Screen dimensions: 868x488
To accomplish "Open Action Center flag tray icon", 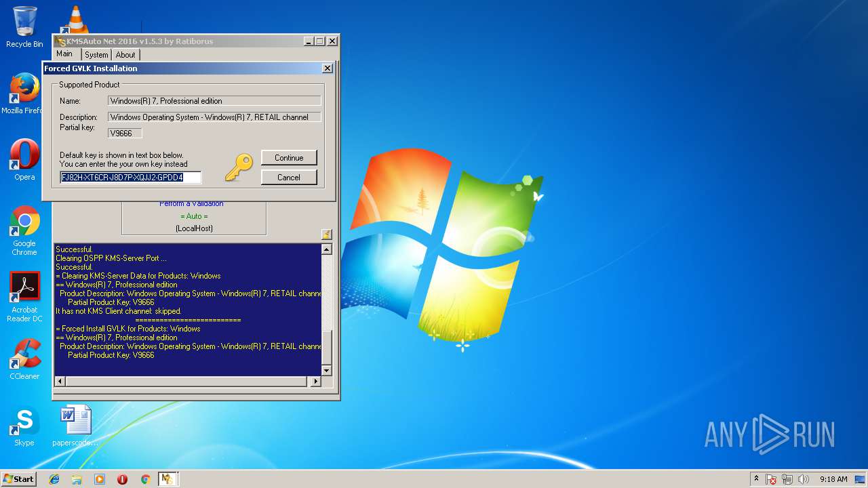I will tap(772, 479).
